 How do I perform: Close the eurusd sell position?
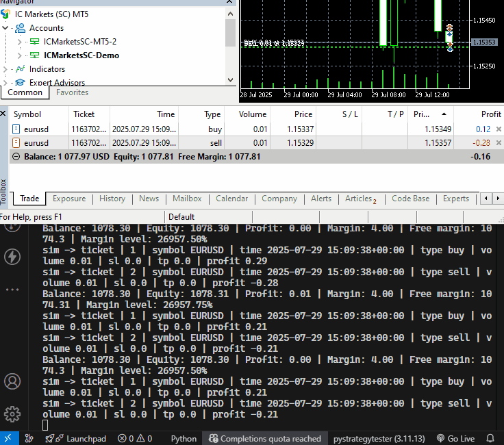tap(499, 143)
